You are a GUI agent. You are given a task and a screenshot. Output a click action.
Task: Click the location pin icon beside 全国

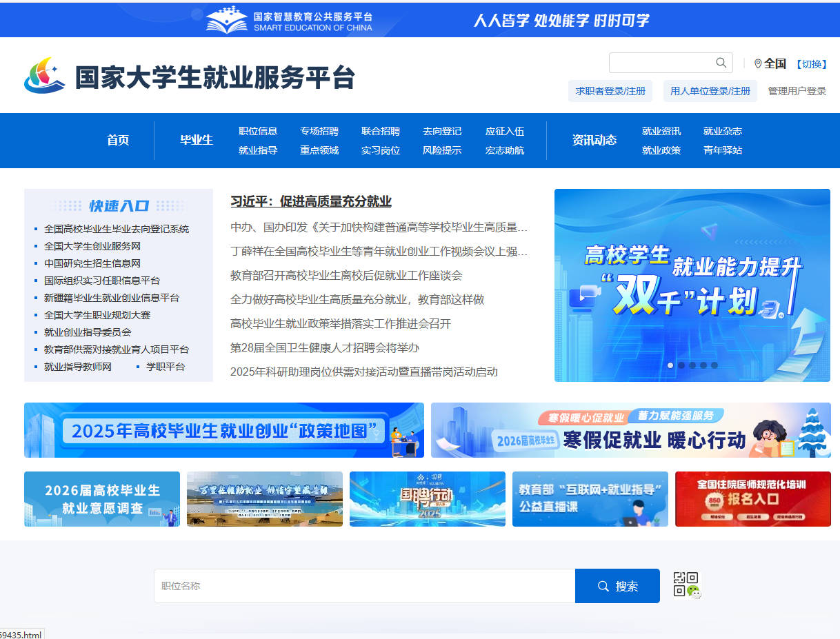tap(759, 63)
